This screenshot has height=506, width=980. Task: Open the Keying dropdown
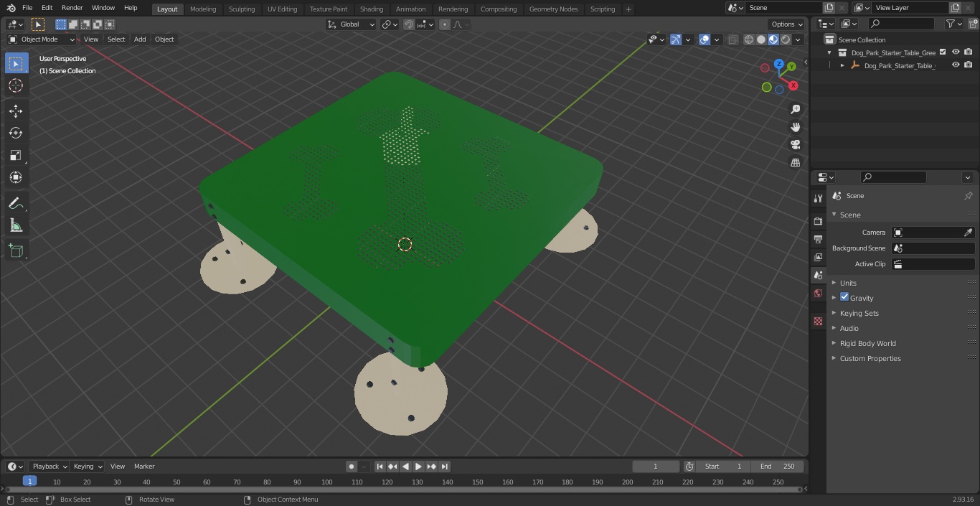(x=88, y=467)
